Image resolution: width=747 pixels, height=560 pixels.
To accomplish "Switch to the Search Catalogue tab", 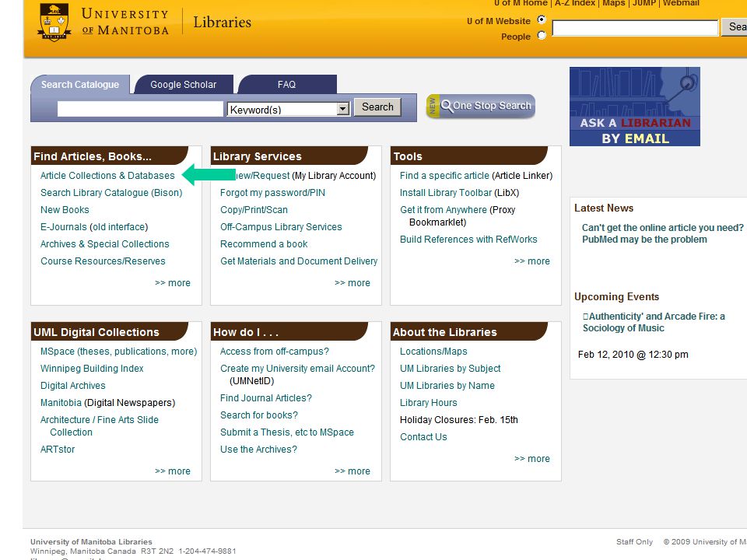I will pyautogui.click(x=80, y=84).
